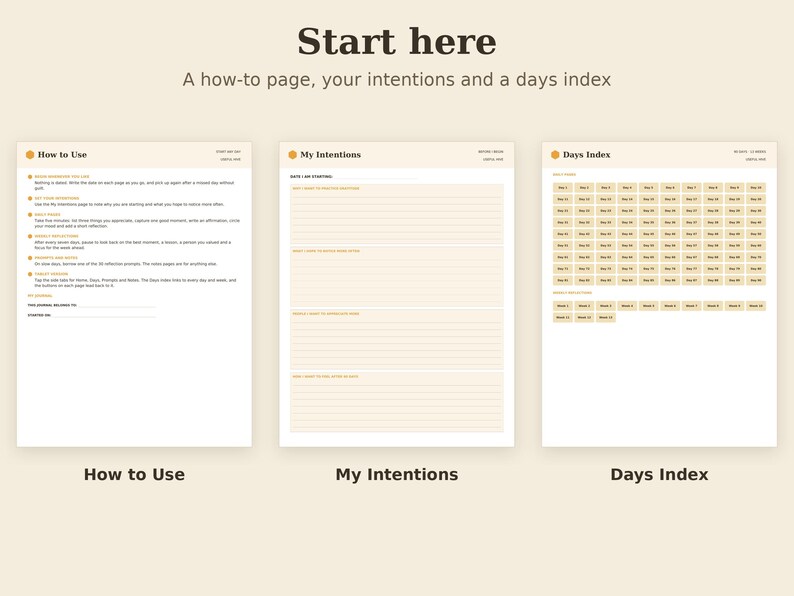794x596 pixels.
Task: Go to Day 41
Action: (563, 234)
